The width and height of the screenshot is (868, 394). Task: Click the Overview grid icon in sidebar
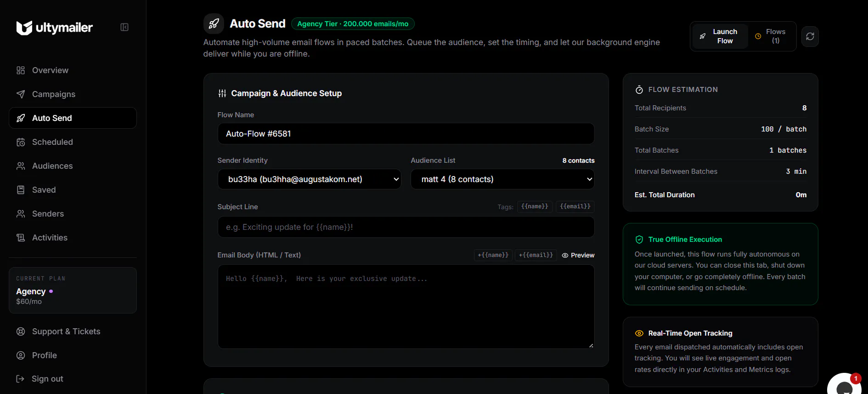click(21, 70)
